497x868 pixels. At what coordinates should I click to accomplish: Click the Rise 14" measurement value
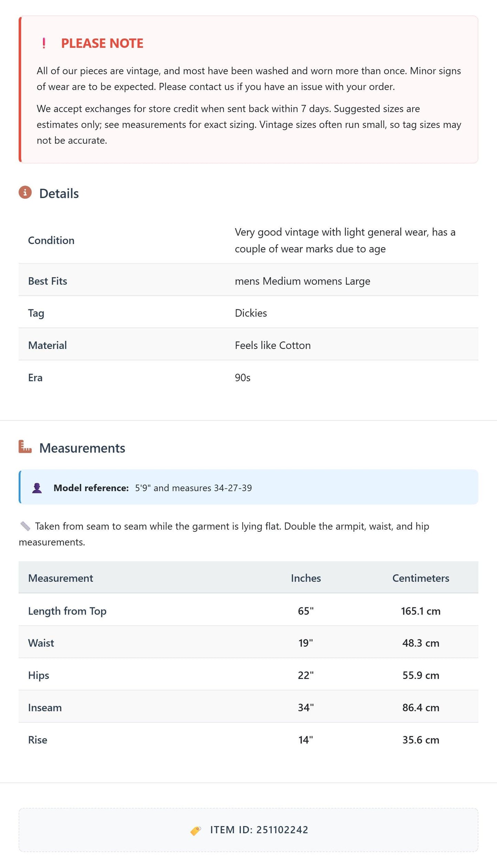306,740
